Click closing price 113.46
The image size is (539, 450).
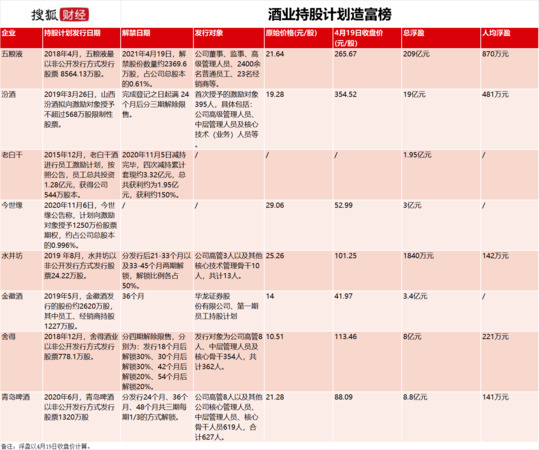pos(345,337)
